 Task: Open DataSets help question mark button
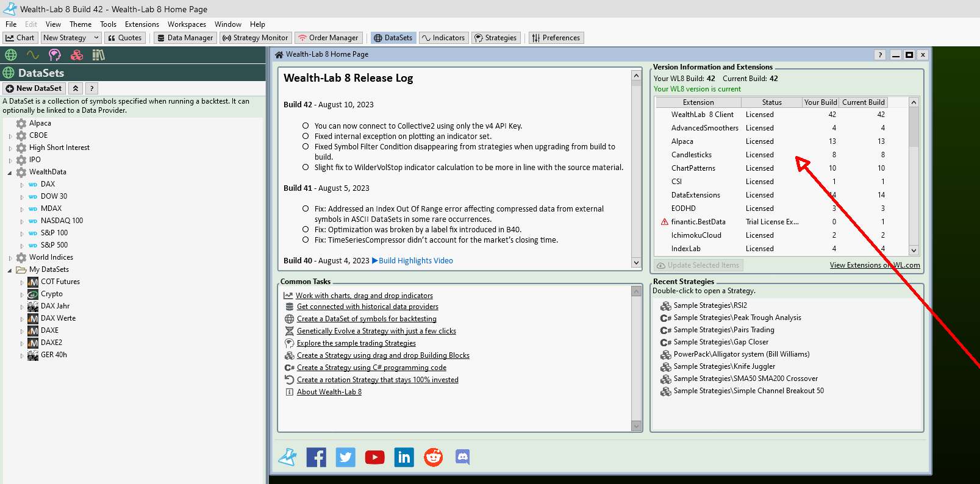[x=91, y=88]
